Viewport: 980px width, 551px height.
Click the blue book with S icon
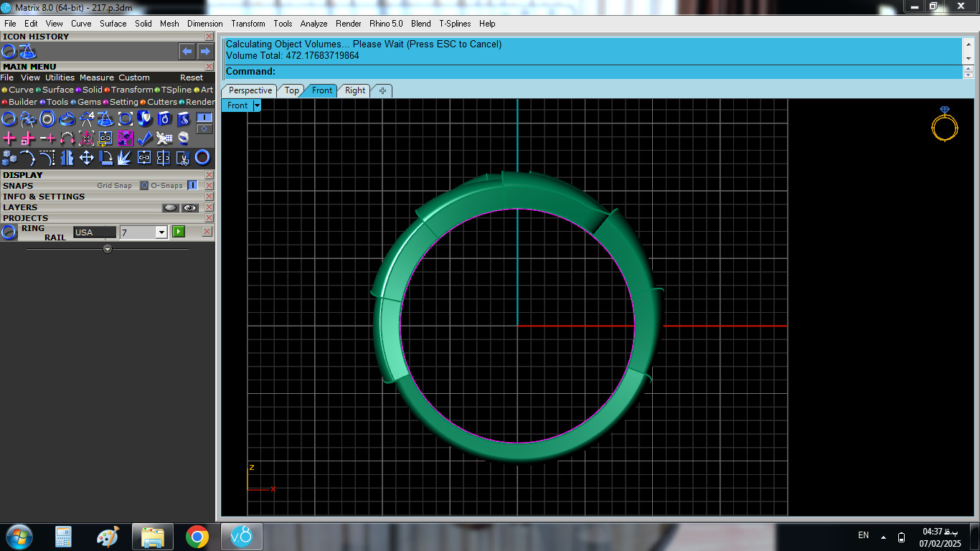pyautogui.click(x=183, y=119)
